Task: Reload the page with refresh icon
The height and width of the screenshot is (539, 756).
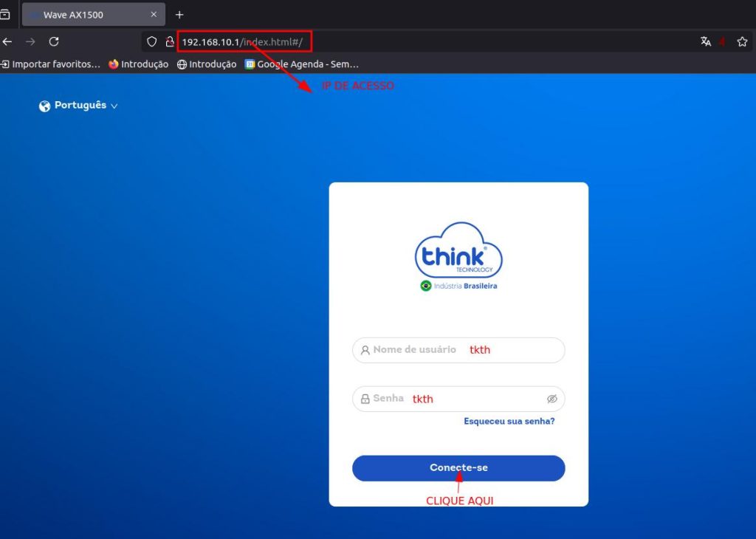Action: (x=54, y=42)
